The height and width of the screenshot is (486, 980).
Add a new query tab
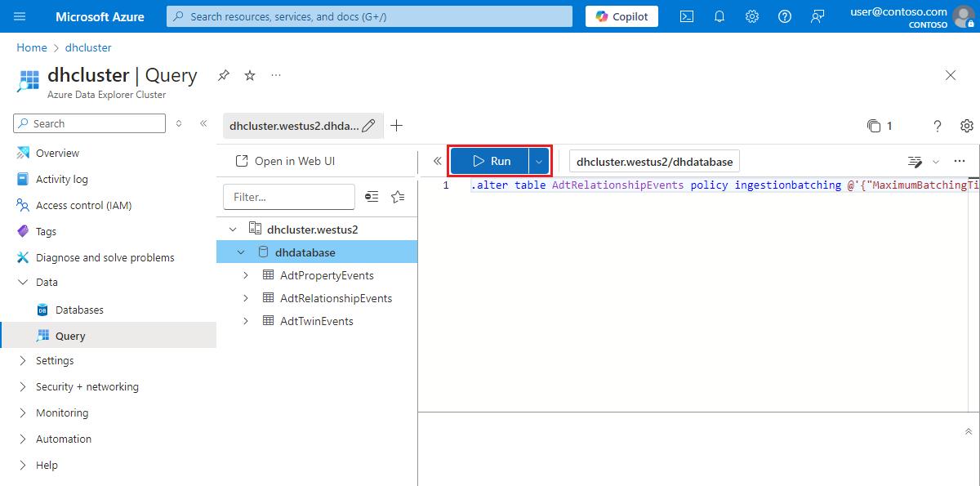(397, 126)
